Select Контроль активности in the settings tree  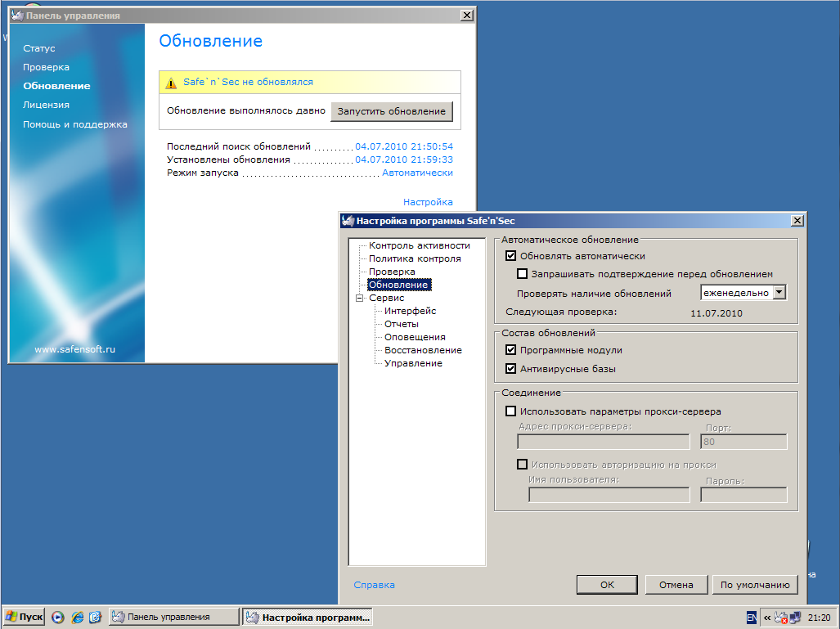[419, 245]
